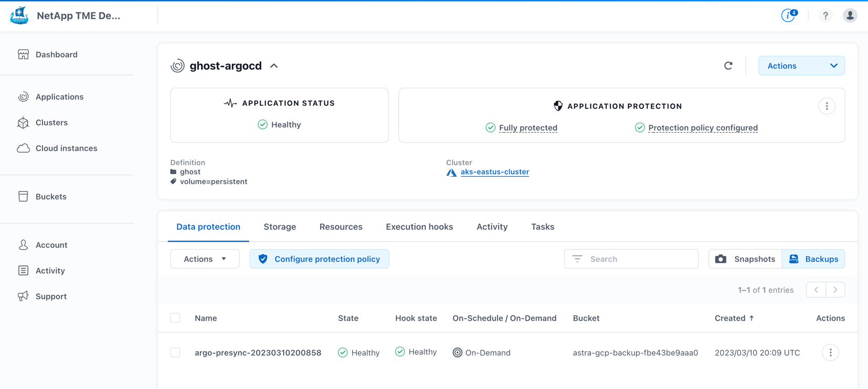
Task: Collapse the ghost-argocd details chevron
Action: click(274, 66)
